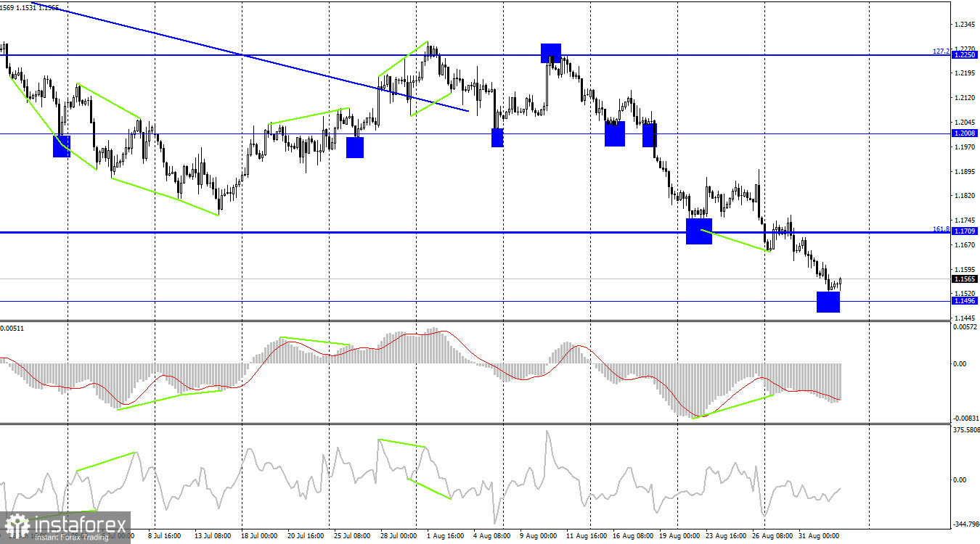Click the 1.1970 price axis value
This screenshot has height=544, width=980.
[x=965, y=147]
